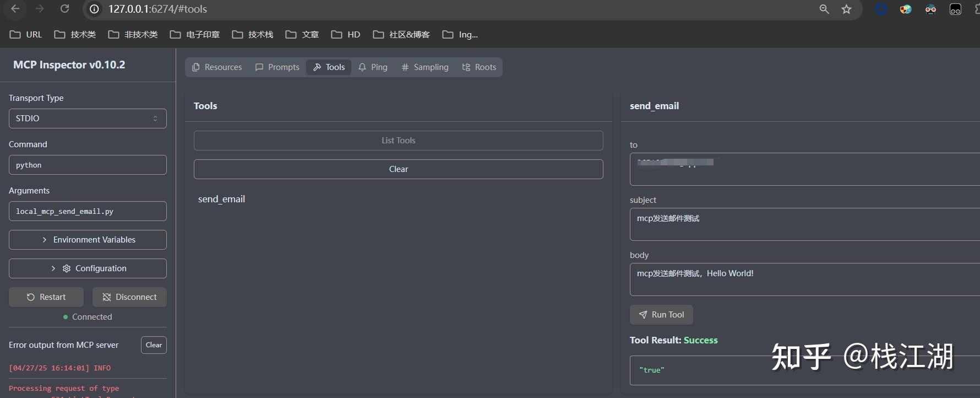Open the 文章 bookmarks folder
The width and height of the screenshot is (980, 398).
302,34
